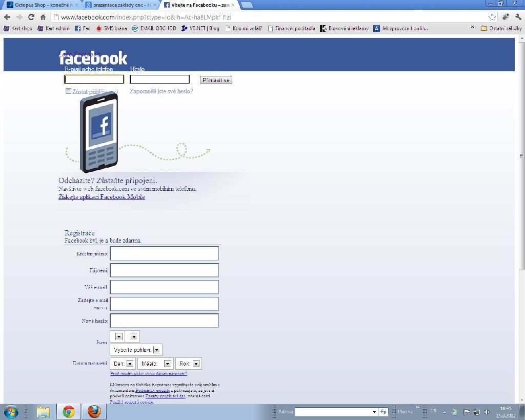Bookmark this page with the star icon

tap(492, 17)
